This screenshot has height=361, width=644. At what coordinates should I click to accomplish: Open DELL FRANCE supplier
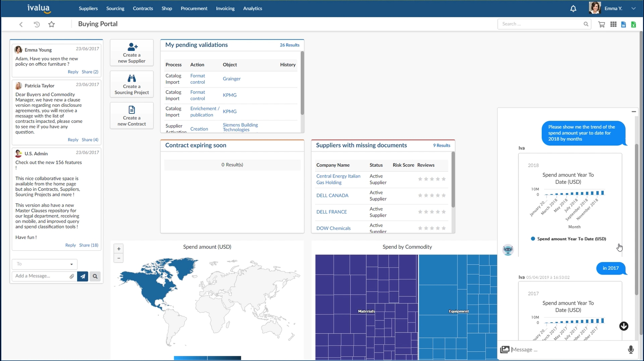click(332, 212)
